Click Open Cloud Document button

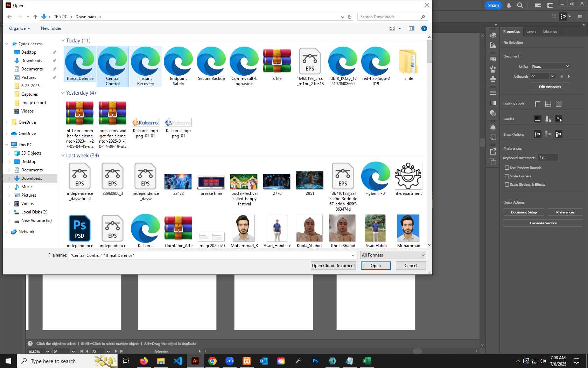[333, 266]
